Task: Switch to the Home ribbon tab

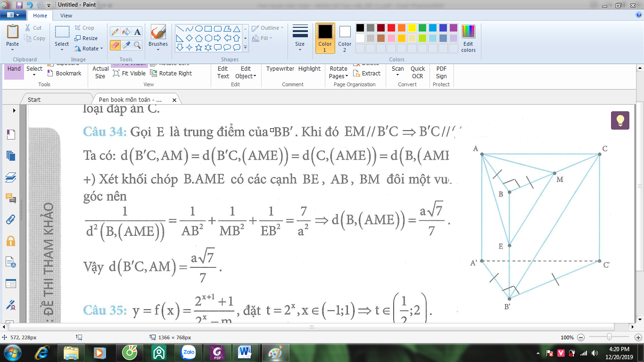Action: (40, 16)
